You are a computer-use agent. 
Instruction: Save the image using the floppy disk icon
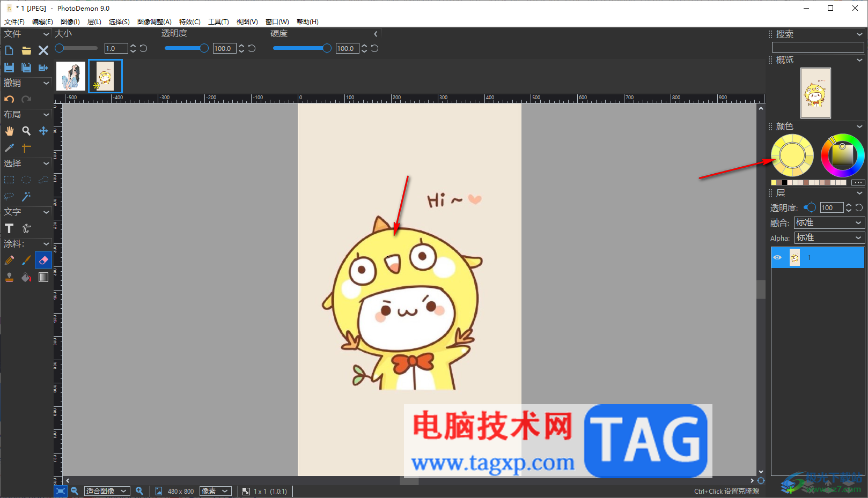click(x=9, y=68)
